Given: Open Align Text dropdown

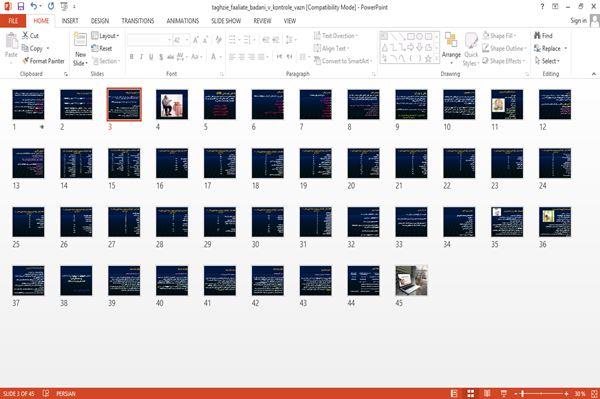Looking at the screenshot, I should (x=331, y=48).
